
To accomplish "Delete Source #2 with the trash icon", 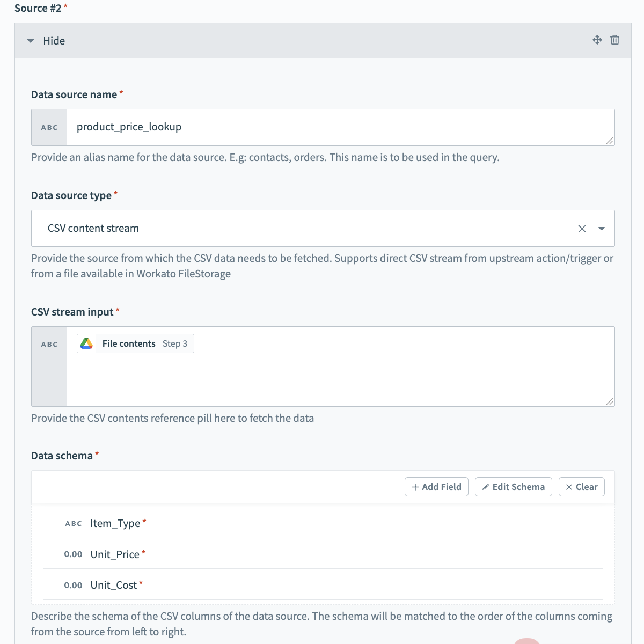I will pyautogui.click(x=615, y=40).
